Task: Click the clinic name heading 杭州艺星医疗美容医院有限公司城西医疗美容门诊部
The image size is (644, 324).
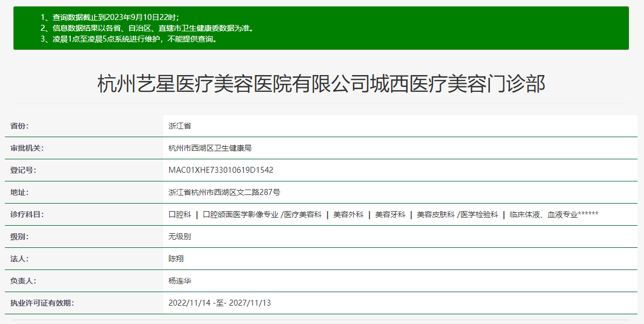Action: [x=321, y=84]
